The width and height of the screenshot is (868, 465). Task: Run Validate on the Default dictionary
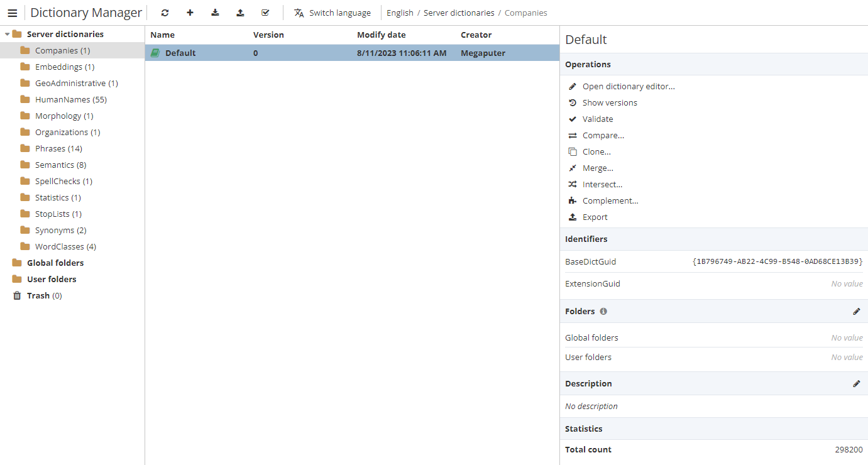(x=596, y=118)
